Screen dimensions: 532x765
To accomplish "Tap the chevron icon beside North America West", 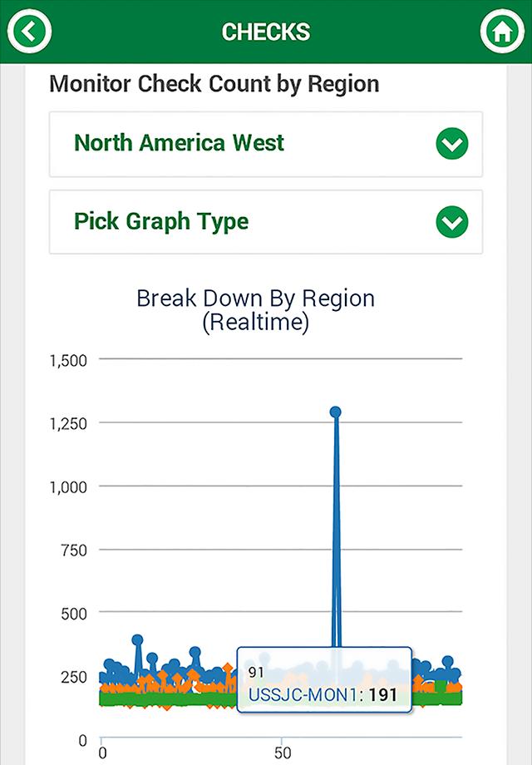I will [x=452, y=144].
